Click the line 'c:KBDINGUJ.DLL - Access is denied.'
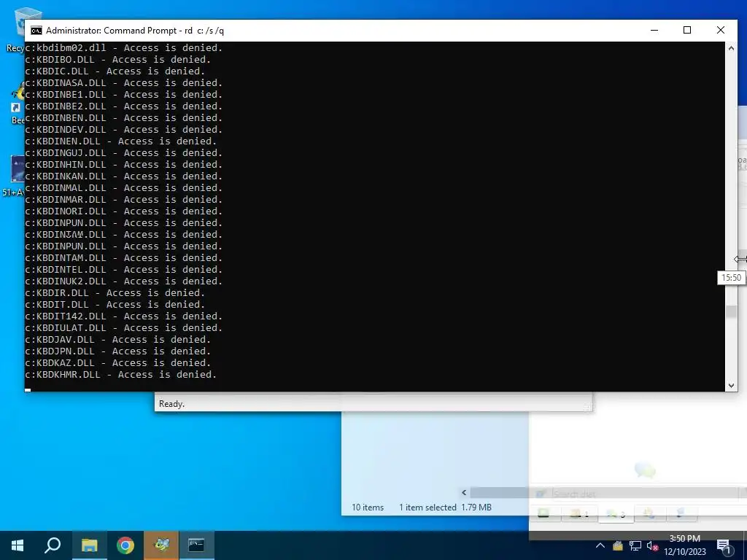Screen dimensions: 747x560 coord(124,153)
